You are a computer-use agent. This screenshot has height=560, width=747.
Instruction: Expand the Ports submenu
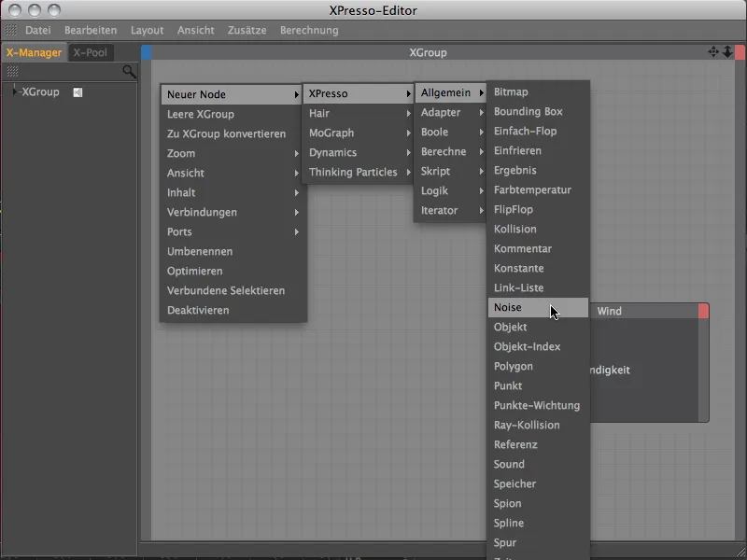click(233, 231)
